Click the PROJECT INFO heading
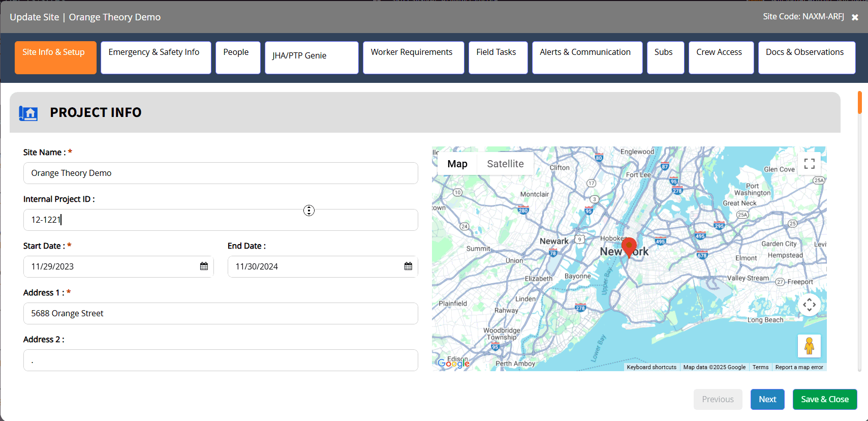 (x=96, y=112)
